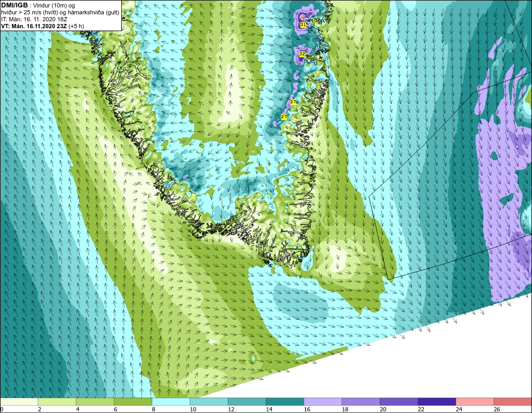Screen dimensions: 532x413
Task: Click the legend scale value "2"
Action: [40, 409]
